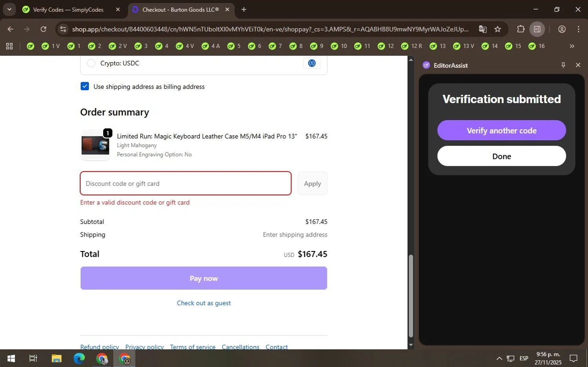The width and height of the screenshot is (588, 367).
Task: Launch Microsoft Edge from the taskbar
Action: [79, 358]
